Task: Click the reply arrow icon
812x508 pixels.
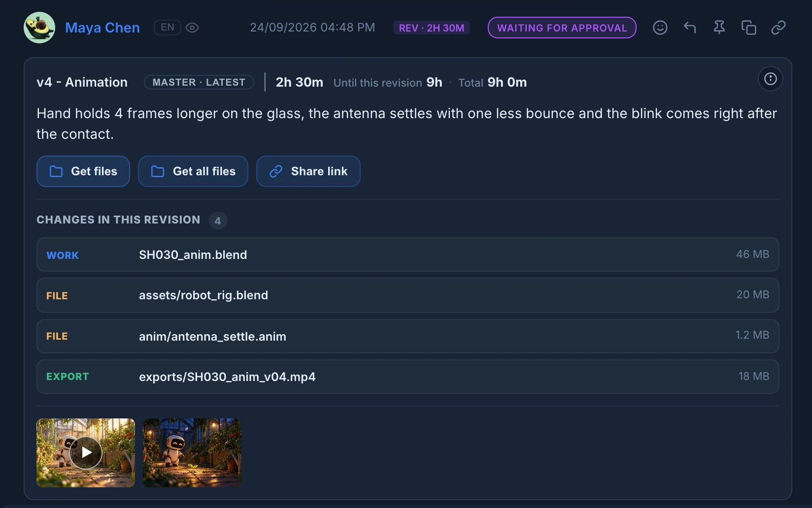Action: pos(690,28)
